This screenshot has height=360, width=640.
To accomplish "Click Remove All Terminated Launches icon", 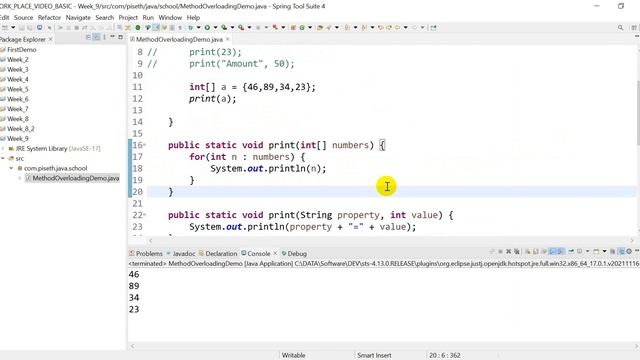I will coord(517,251).
